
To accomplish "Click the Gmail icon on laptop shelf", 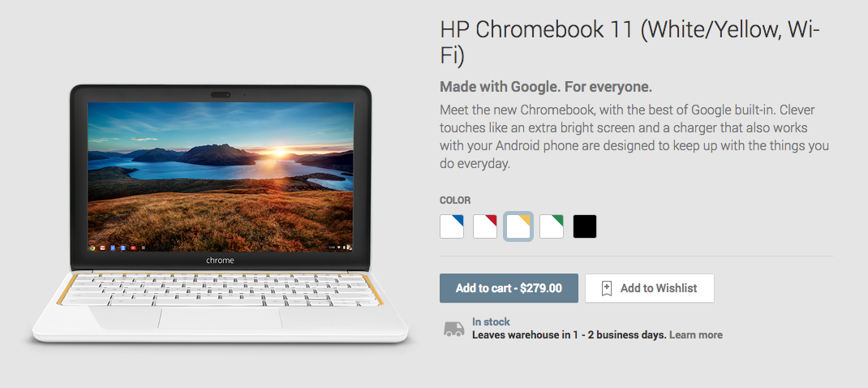I will click(x=102, y=248).
